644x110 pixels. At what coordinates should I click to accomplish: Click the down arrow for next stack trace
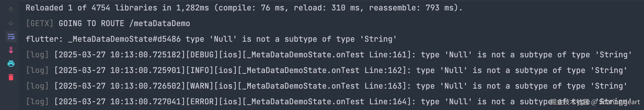click(11, 23)
